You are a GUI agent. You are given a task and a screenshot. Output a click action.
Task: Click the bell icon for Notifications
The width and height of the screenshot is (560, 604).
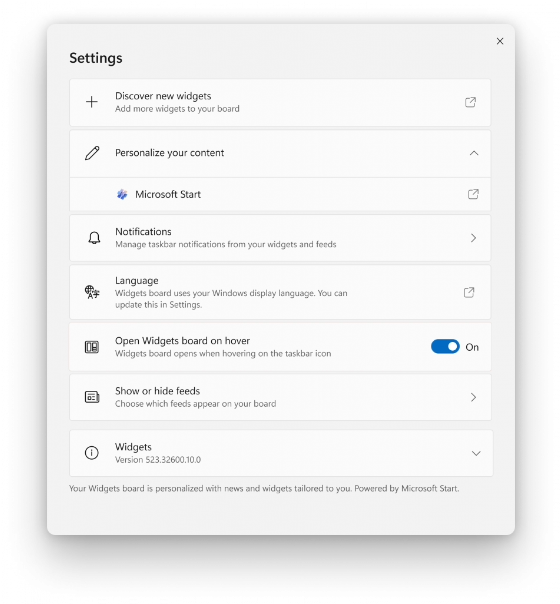point(94,238)
